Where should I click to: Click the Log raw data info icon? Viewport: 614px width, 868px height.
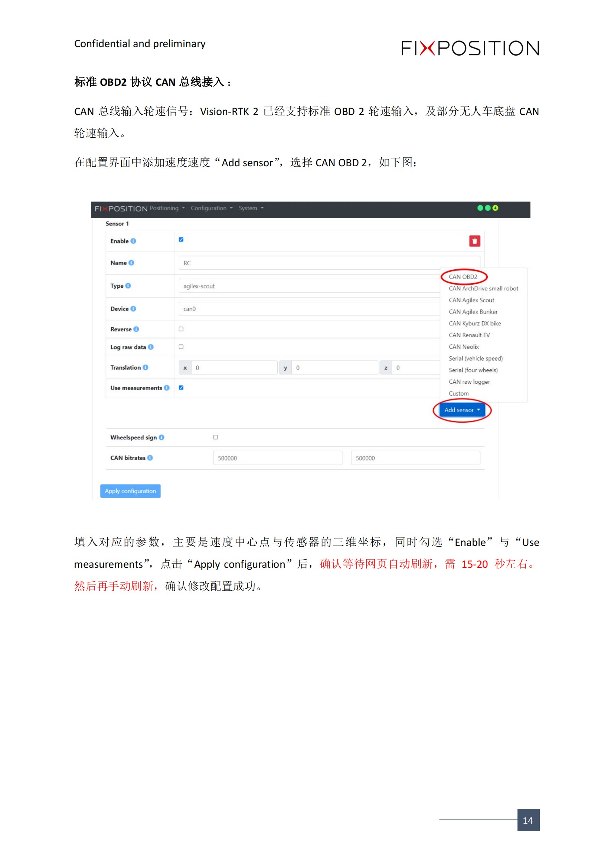(151, 347)
